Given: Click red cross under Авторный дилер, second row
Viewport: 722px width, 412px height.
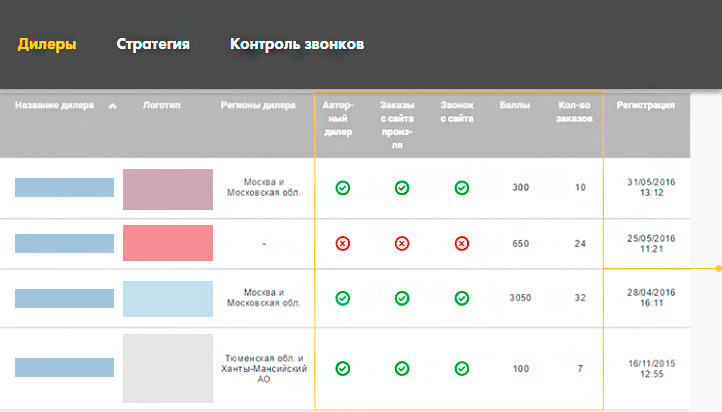Looking at the screenshot, I should tap(342, 243).
